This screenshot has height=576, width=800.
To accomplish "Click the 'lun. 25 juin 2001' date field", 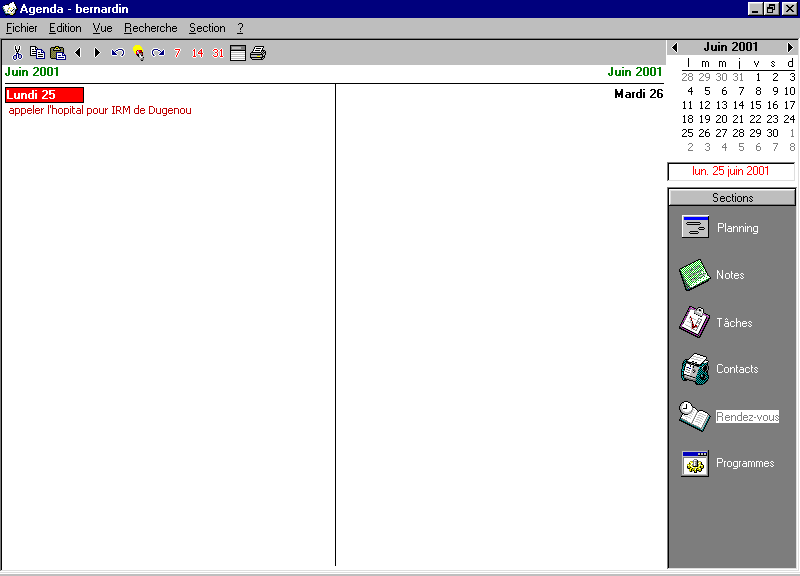I will pos(731,171).
